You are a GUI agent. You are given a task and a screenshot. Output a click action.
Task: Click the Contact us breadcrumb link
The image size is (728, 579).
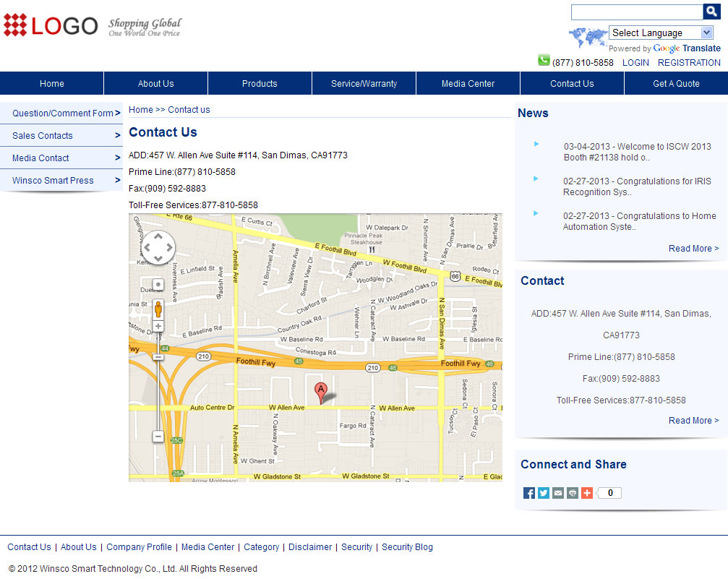point(189,110)
